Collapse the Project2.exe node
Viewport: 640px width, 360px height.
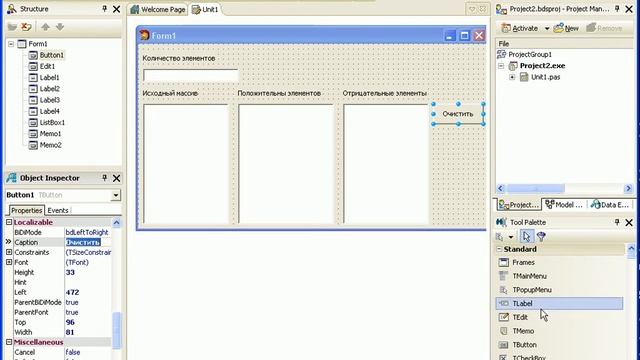[501, 66]
